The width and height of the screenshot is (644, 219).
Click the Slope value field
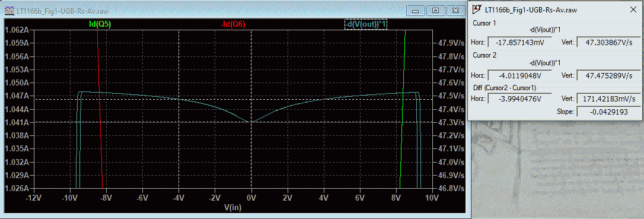click(x=608, y=112)
